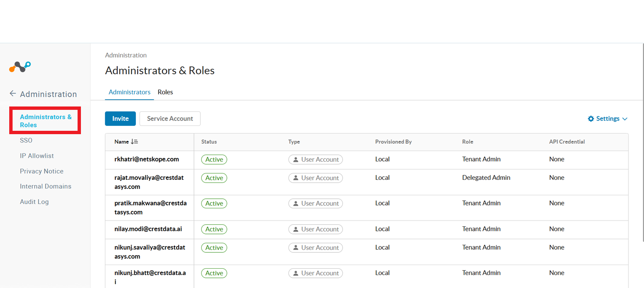Click User Account badge for rajat.movaliya row
644x288 pixels.
pos(316,178)
